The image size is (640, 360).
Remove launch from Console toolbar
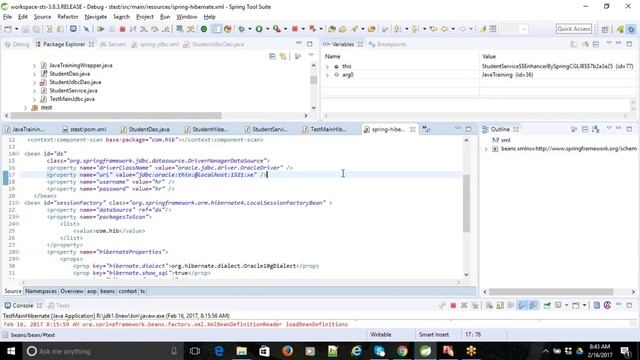(x=464, y=305)
